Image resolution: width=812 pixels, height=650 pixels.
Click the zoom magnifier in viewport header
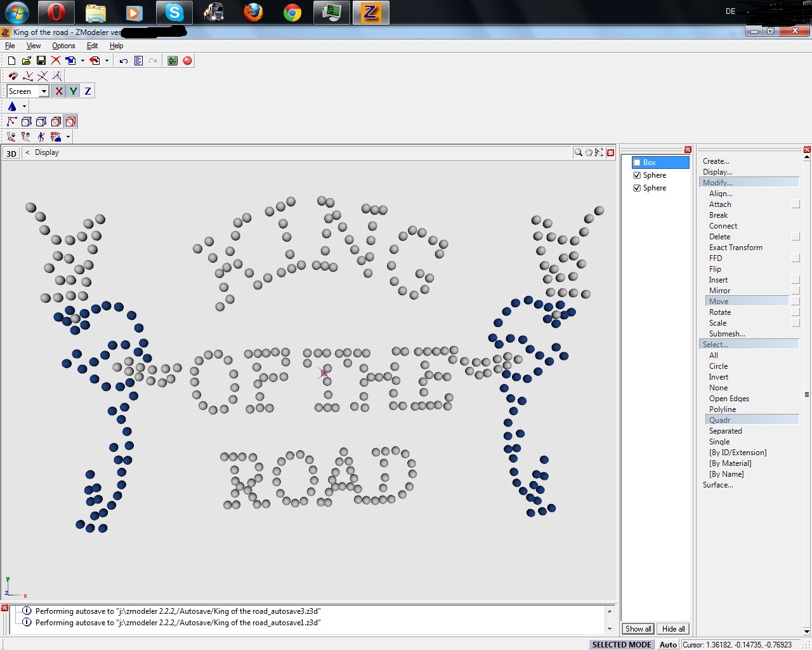point(578,152)
